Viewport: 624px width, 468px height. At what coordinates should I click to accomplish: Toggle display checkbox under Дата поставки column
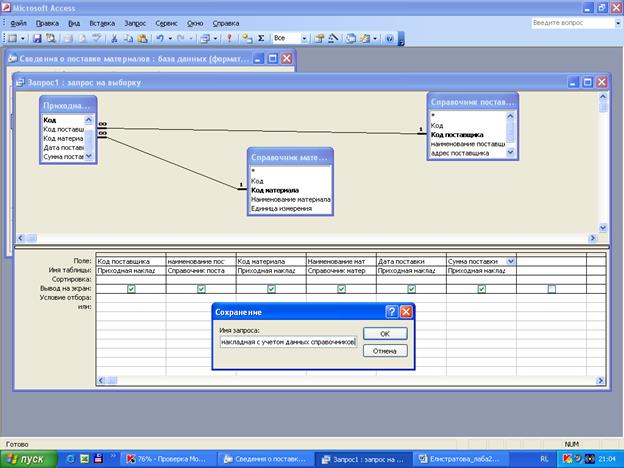point(411,289)
